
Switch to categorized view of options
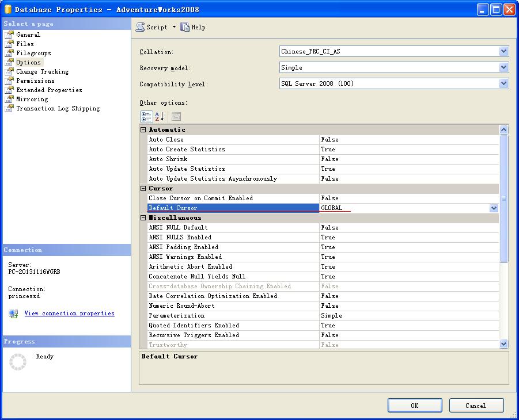click(x=146, y=116)
